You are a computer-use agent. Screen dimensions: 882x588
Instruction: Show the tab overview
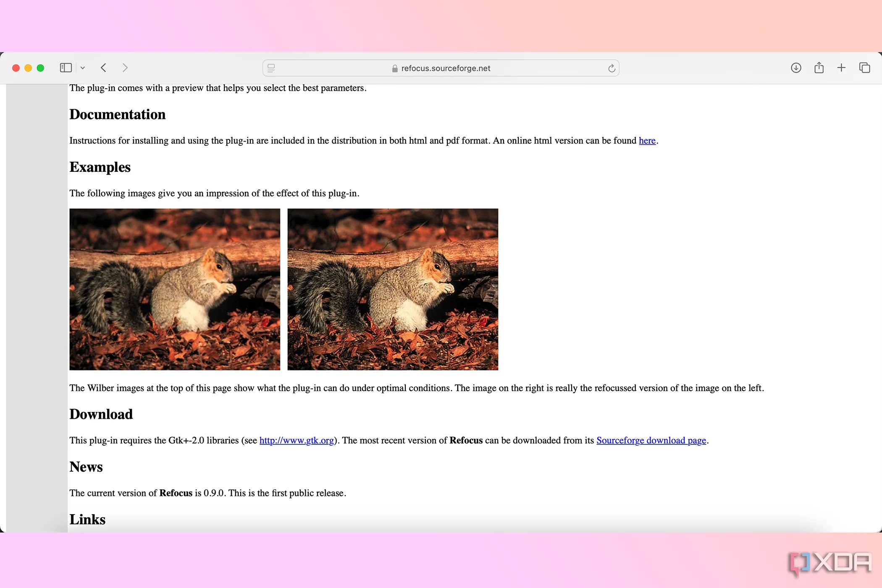(x=864, y=68)
